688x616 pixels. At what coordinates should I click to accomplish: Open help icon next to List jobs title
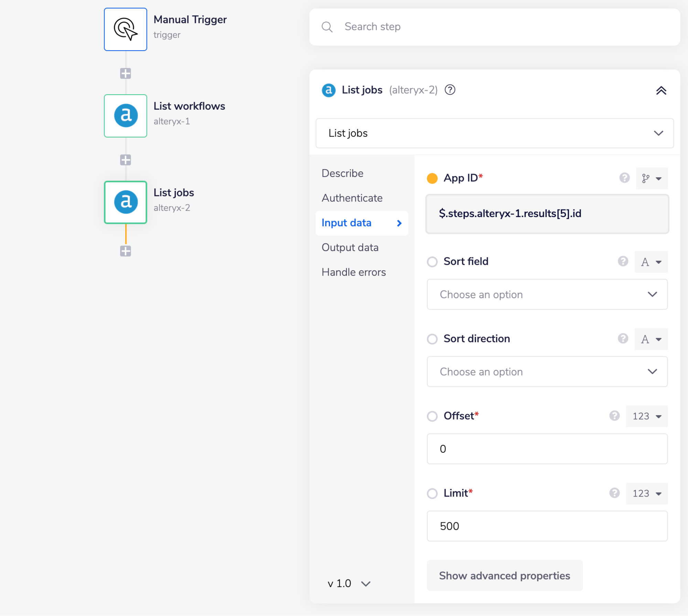(450, 90)
